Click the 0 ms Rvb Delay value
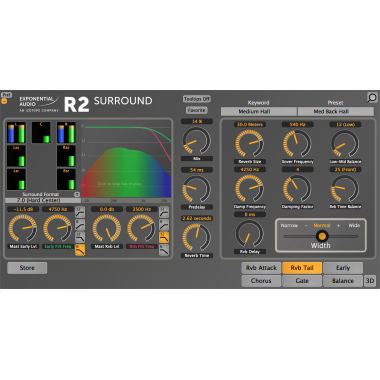 250,214
